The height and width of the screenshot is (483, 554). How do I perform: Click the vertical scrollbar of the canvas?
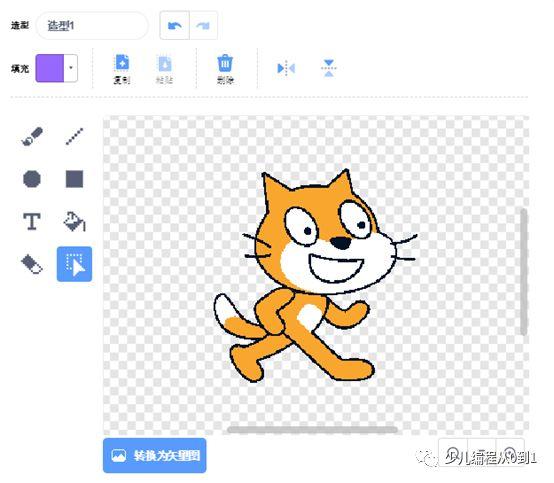coord(524,272)
